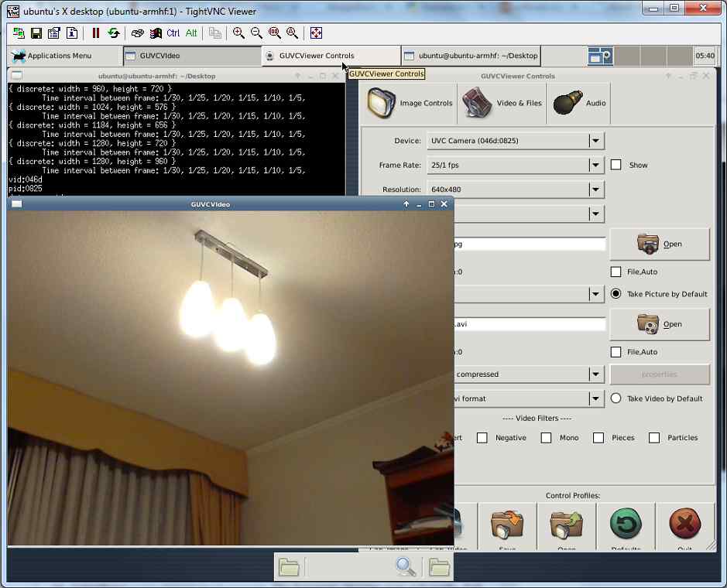
Task: Enable the Particles video filter
Action: click(654, 438)
